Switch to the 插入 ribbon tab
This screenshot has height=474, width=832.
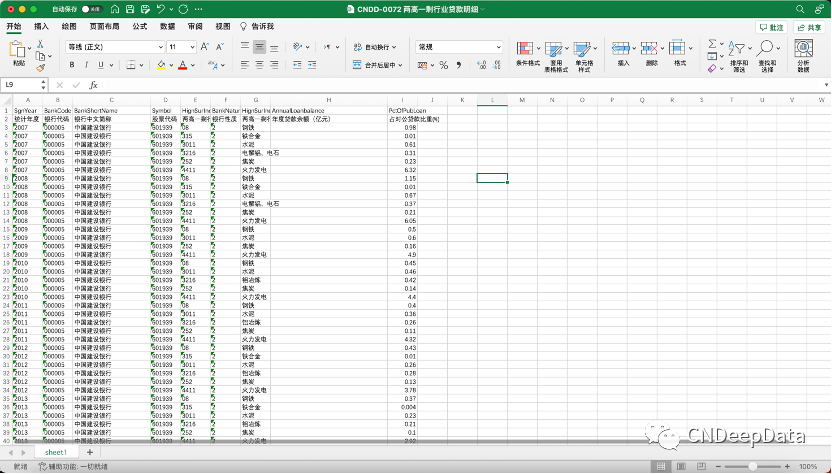click(x=41, y=26)
